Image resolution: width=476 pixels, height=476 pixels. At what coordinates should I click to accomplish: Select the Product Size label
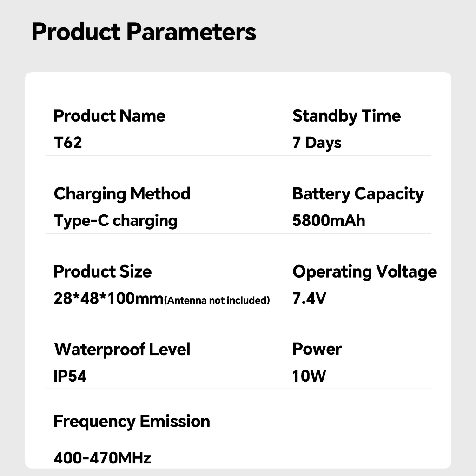[102, 271]
